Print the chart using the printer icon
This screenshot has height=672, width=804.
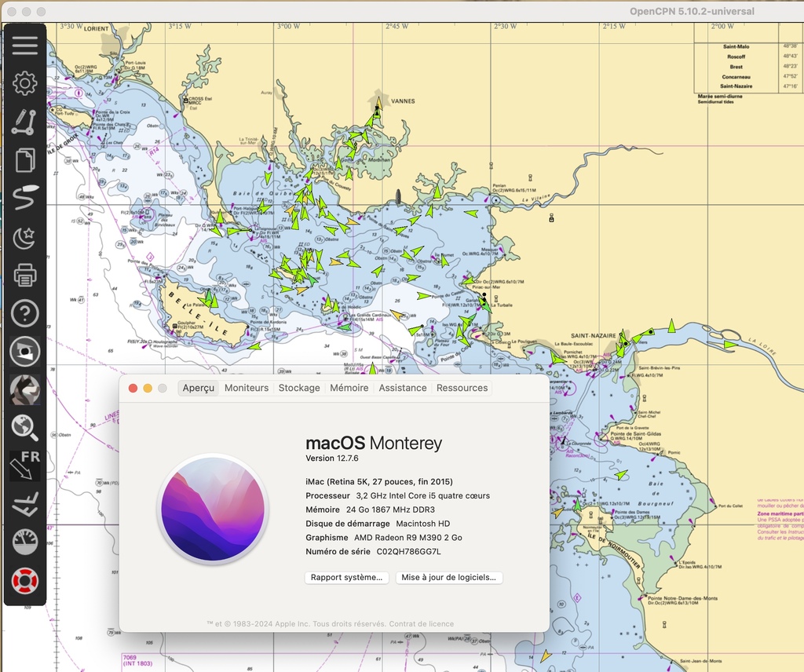click(25, 275)
